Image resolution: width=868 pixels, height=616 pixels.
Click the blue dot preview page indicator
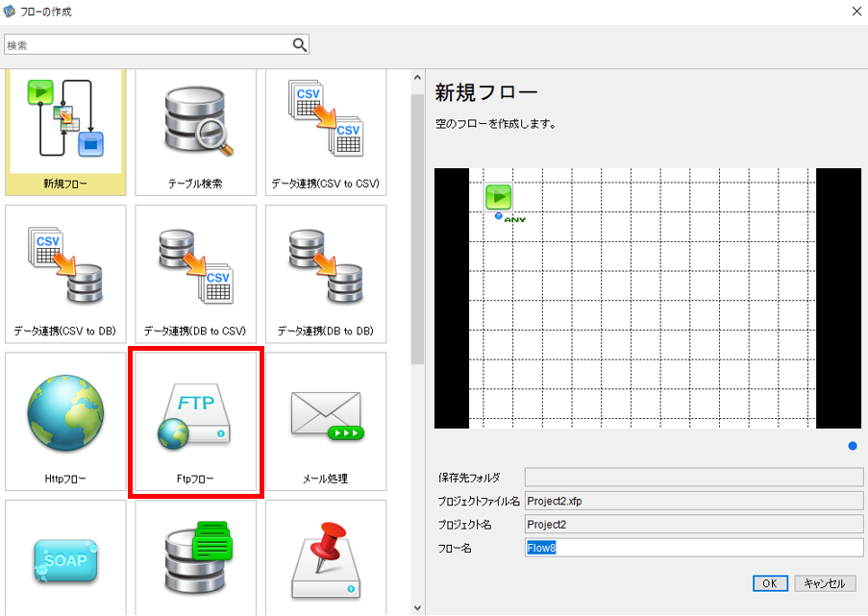click(853, 446)
